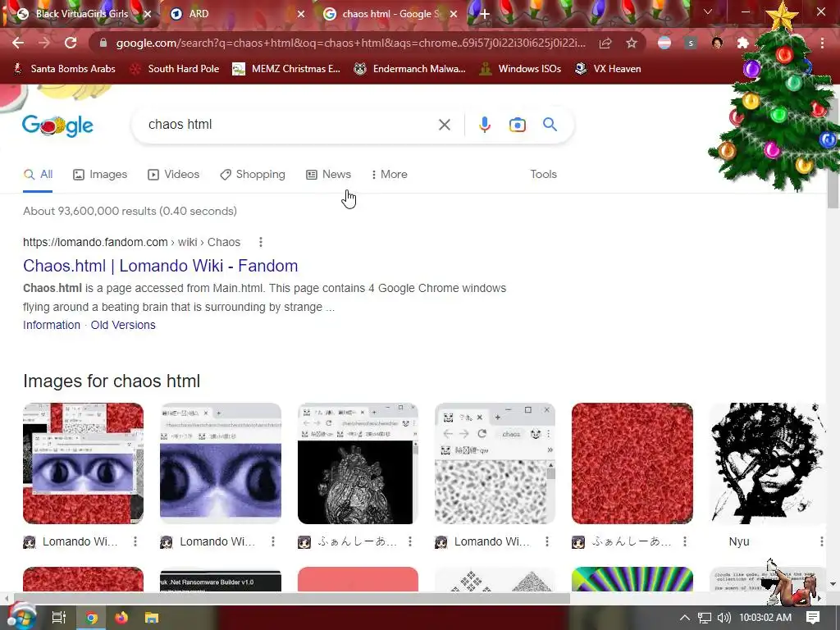Screen dimensions: 840x630
Task: Open image thumbnail of blue eyes closeup
Action: click(221, 463)
